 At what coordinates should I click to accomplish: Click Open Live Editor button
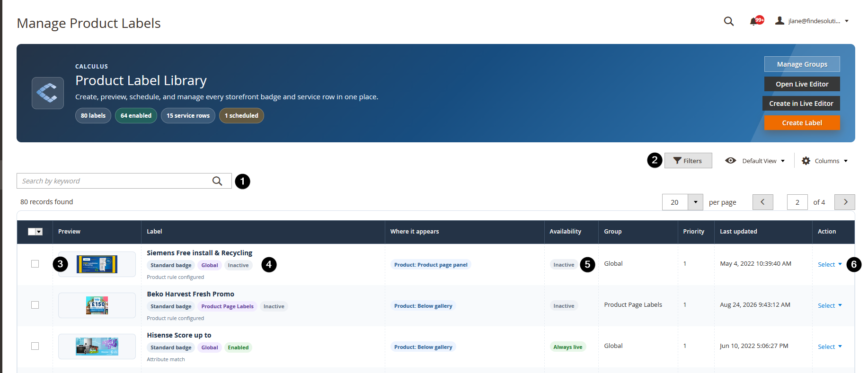coord(802,84)
